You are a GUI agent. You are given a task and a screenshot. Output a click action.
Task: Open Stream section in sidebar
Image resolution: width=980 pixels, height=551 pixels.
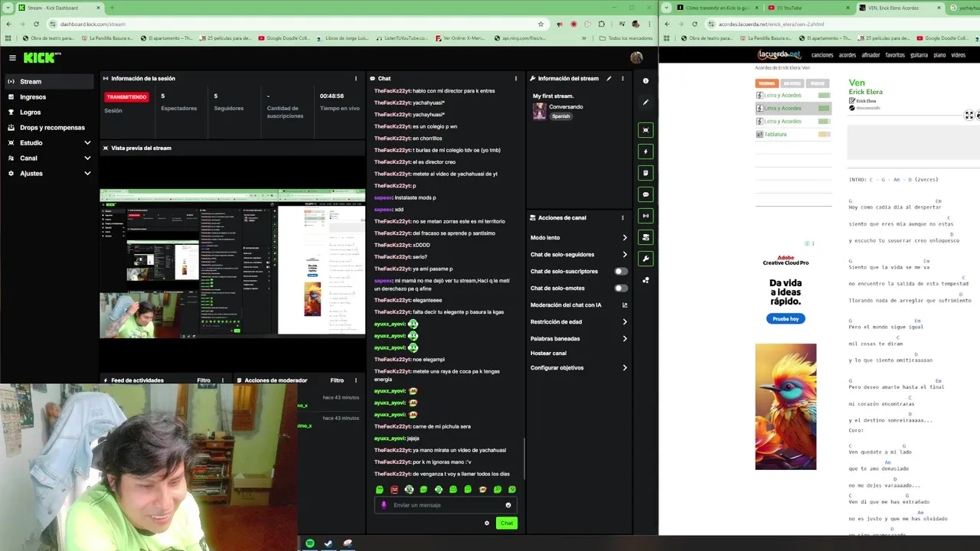click(x=49, y=82)
